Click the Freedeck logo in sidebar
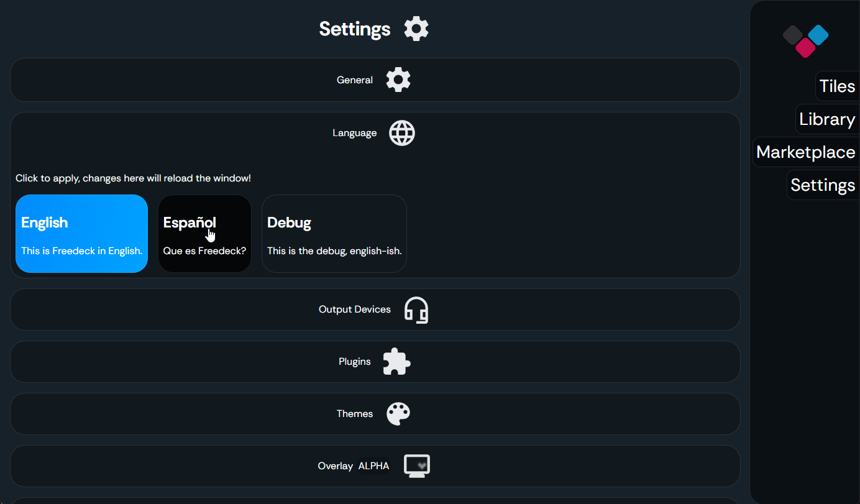The image size is (860, 504). [805, 41]
